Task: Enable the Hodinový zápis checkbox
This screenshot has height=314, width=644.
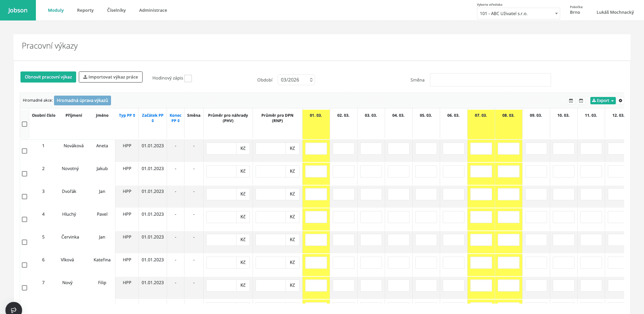Action: [x=188, y=78]
